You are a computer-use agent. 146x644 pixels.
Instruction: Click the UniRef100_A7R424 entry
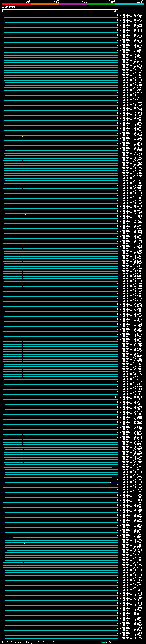(131, 324)
